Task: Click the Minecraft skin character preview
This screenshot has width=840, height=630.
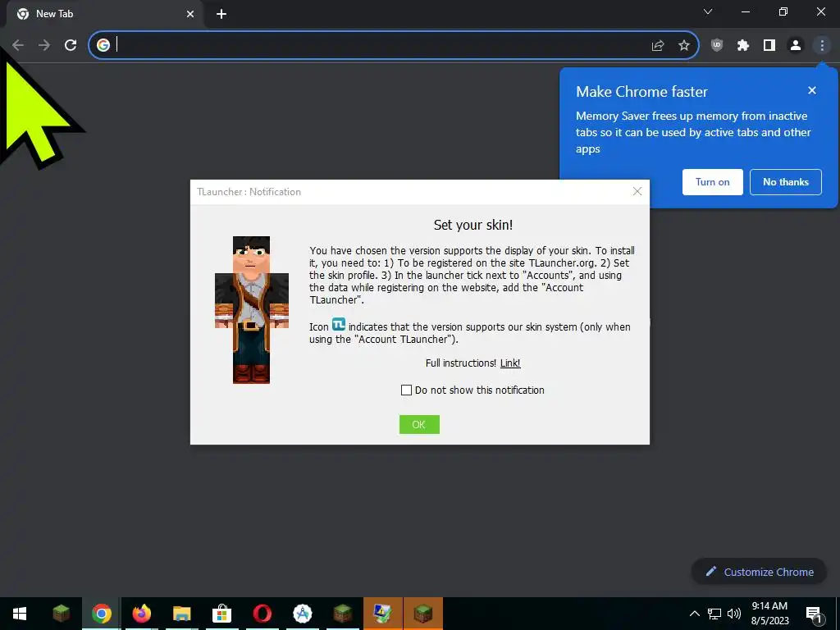Action: coord(252,309)
